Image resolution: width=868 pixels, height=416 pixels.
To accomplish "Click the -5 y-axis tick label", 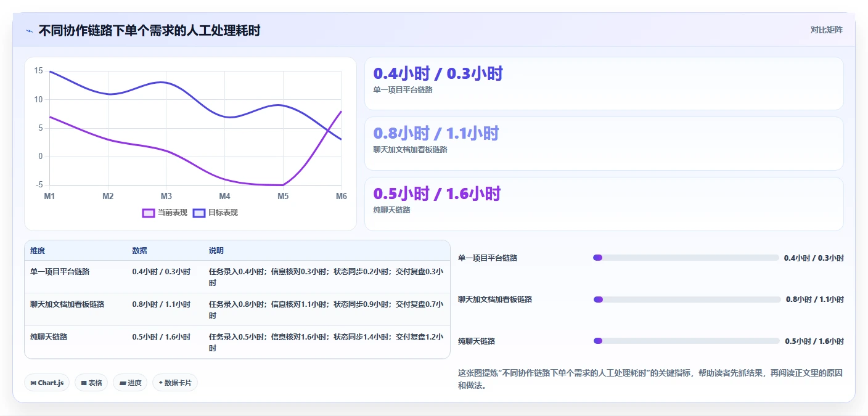I will tap(39, 185).
